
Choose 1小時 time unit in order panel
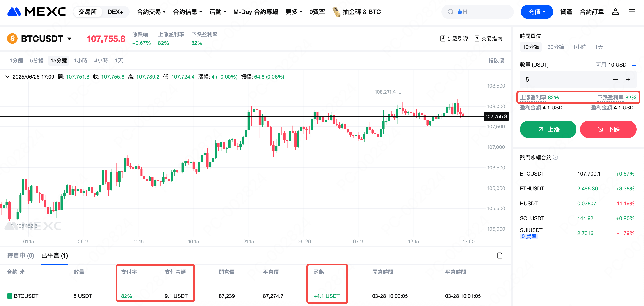(x=579, y=47)
